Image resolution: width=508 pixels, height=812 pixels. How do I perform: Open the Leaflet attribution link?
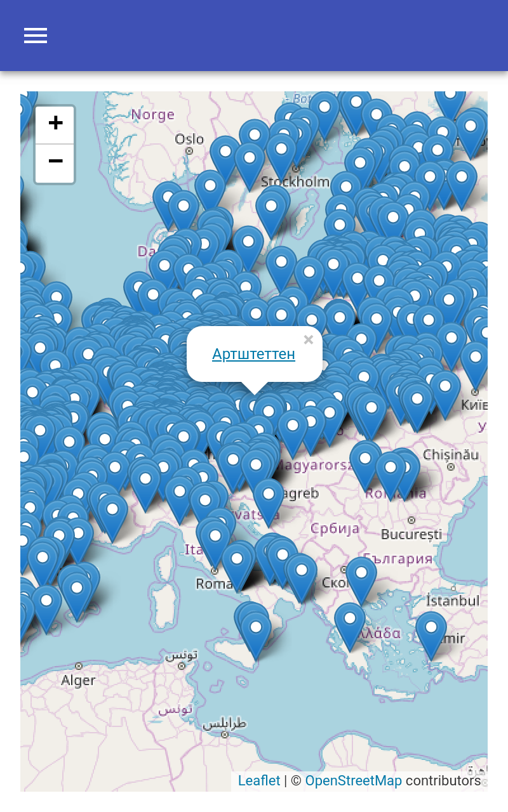pos(259,781)
